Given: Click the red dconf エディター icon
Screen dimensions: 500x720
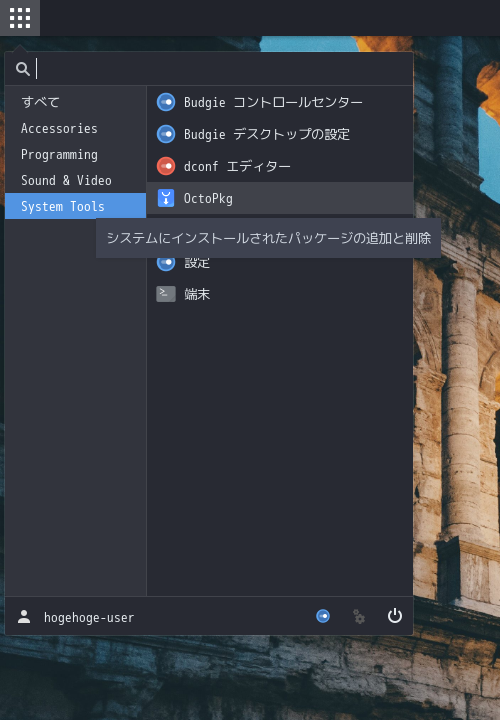Looking at the screenshot, I should pyautogui.click(x=166, y=166).
